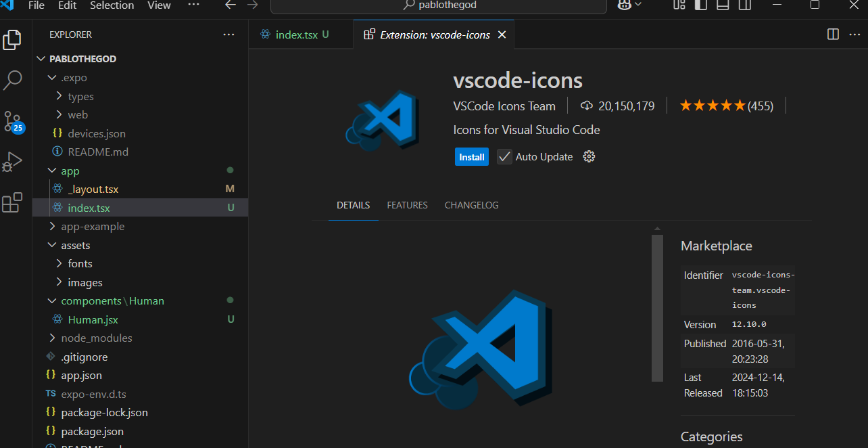The image size is (868, 448).
Task: Open the extension manage gear icon
Action: (x=589, y=156)
